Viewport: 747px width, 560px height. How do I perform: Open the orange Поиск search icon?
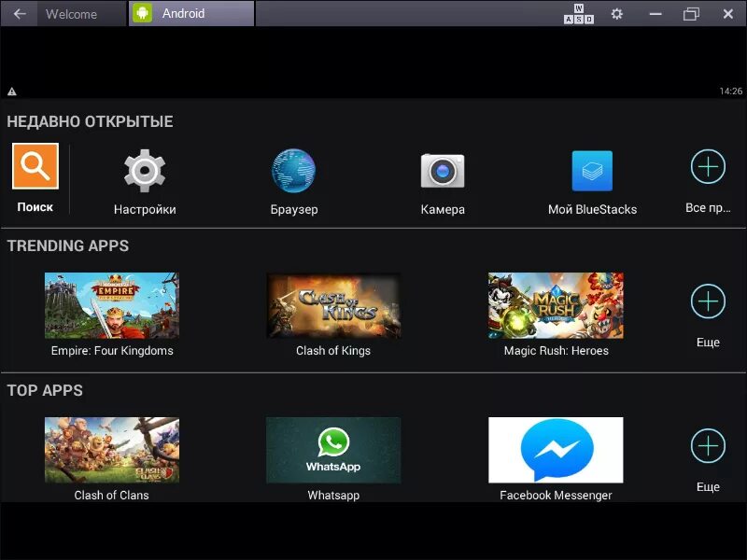pos(35,166)
